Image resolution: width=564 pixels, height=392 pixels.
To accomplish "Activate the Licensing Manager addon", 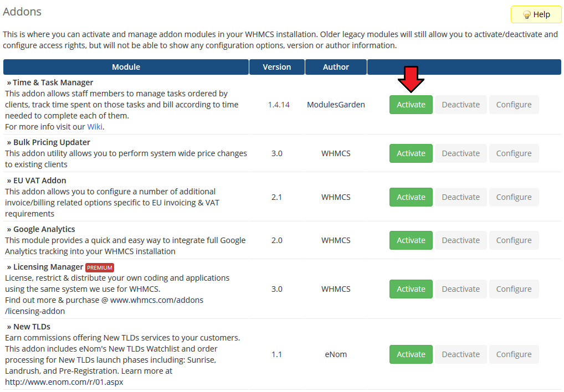I will tap(411, 289).
